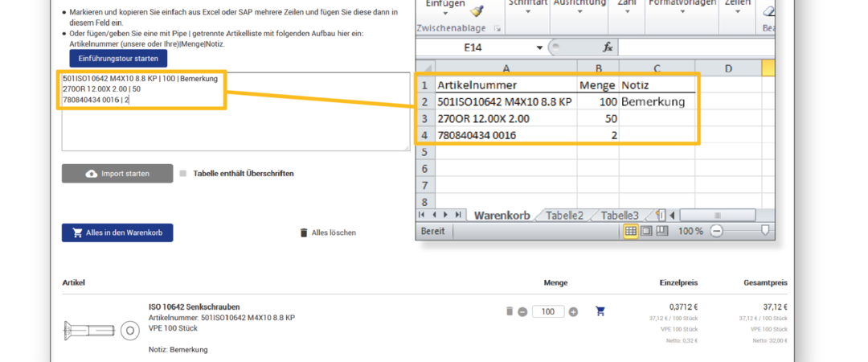Click the 'Bemerkung' cell in Excel
868x362 pixels.
click(657, 102)
